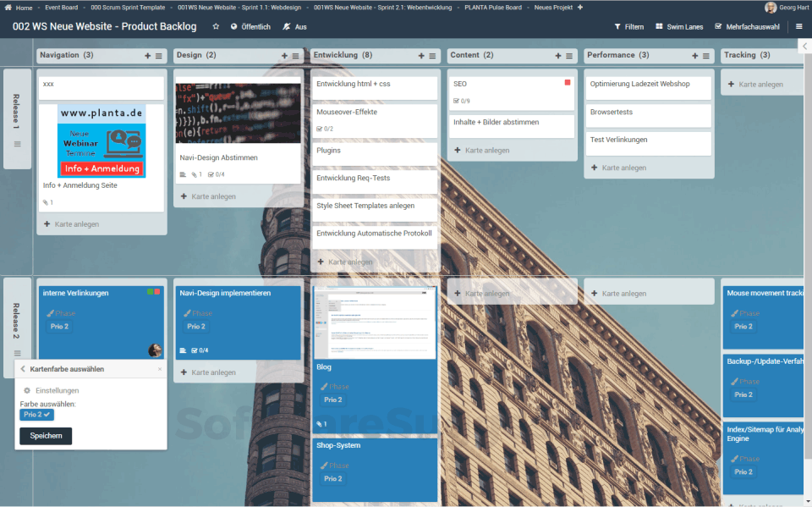Add a card via Navigation column plus icon
The height and width of the screenshot is (507, 812).
pos(147,56)
